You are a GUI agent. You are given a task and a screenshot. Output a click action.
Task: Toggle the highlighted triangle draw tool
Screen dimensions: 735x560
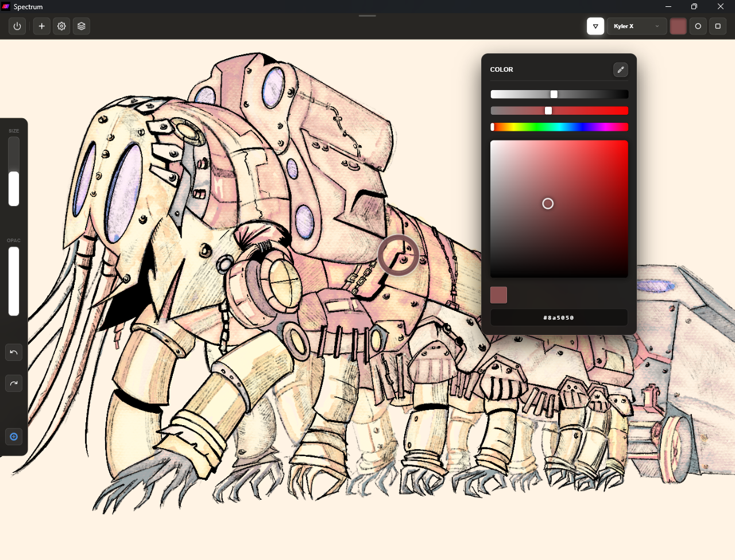click(x=595, y=26)
